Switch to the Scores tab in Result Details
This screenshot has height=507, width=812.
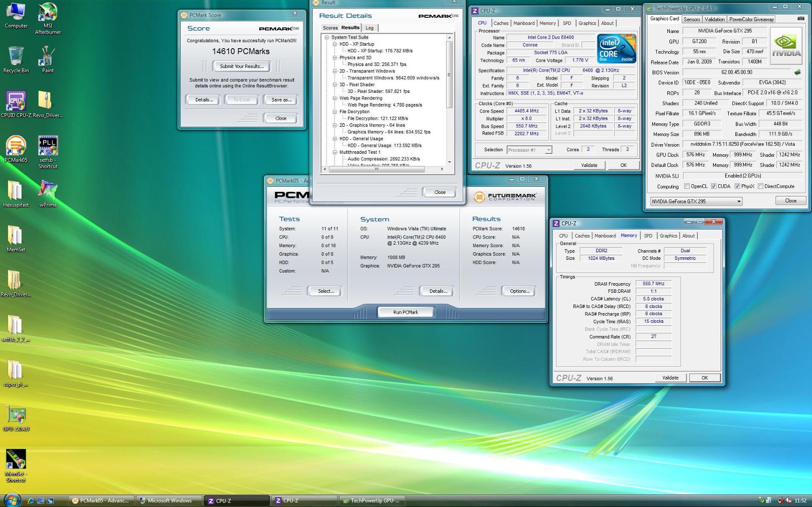pos(330,28)
